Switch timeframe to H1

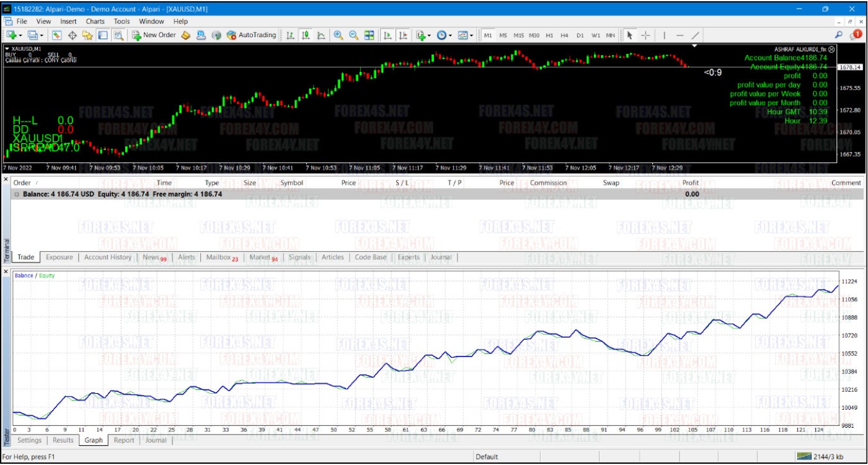[549, 35]
